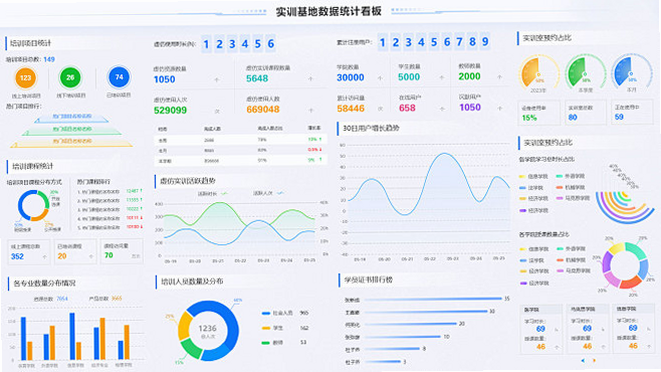
Task: Click the certificate ranking bar valued 35
Action: coord(434,299)
